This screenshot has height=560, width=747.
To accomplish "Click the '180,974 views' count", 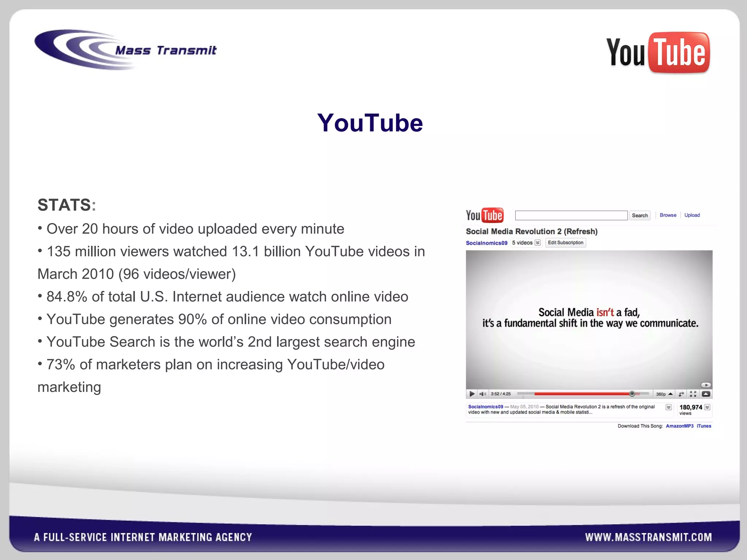I will (690, 410).
